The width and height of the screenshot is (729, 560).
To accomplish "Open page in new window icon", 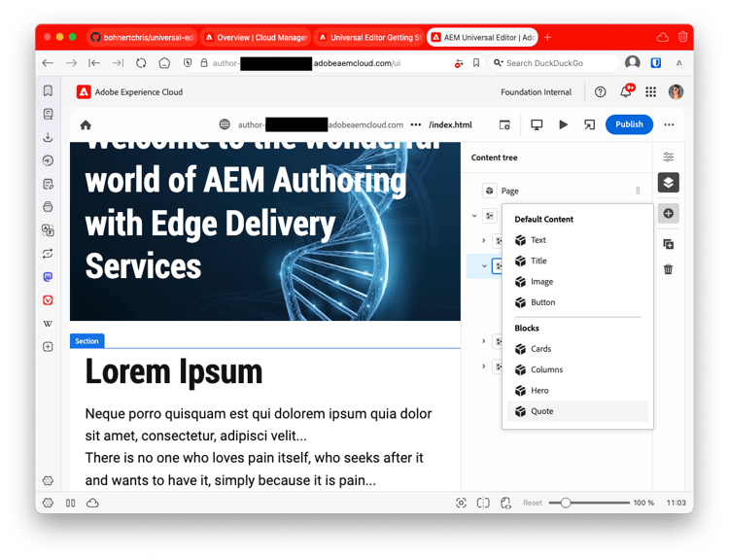I will 590,124.
